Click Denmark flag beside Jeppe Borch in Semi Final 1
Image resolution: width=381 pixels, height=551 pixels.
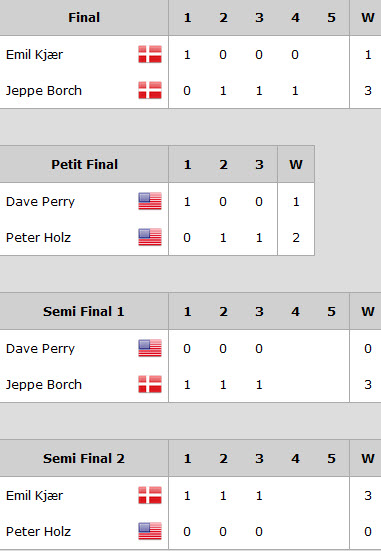click(x=150, y=384)
